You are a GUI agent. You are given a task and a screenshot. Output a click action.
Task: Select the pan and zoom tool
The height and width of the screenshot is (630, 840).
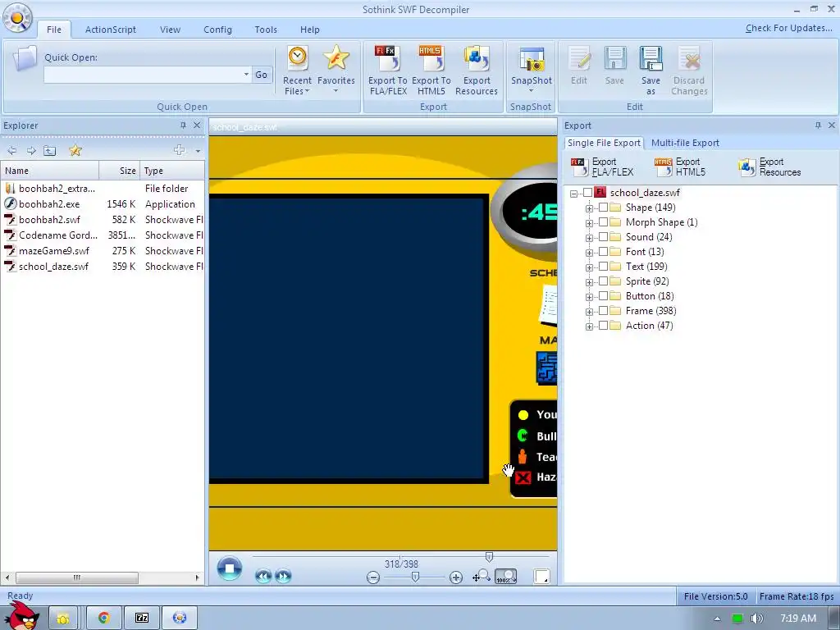click(x=481, y=576)
